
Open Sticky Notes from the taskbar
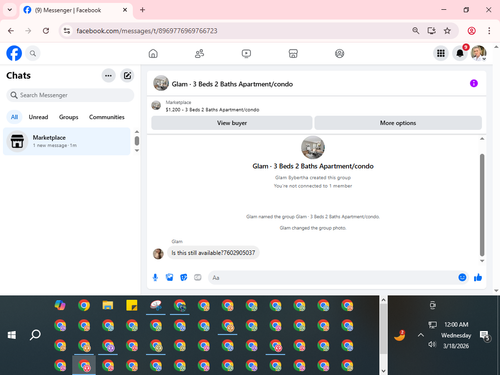pos(132,305)
